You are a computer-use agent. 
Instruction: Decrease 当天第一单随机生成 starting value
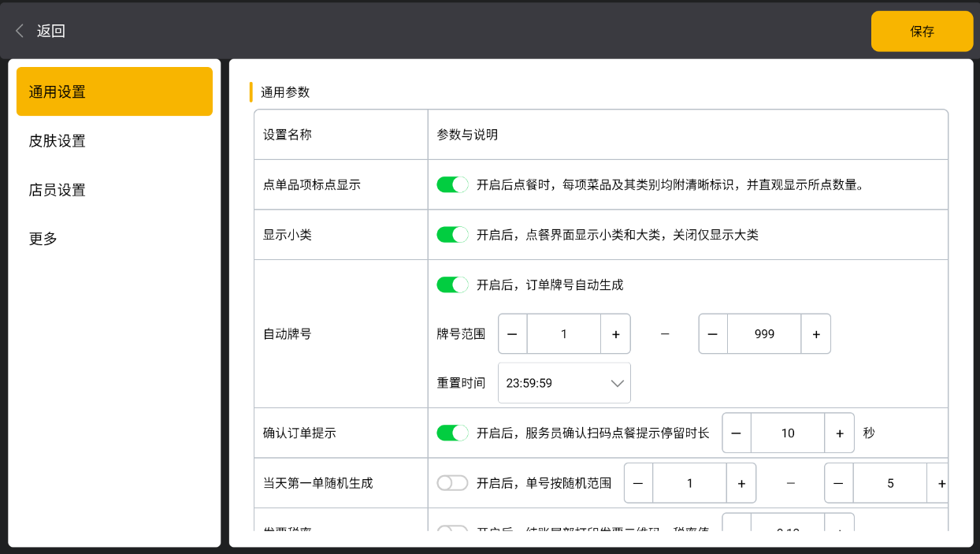(x=638, y=483)
